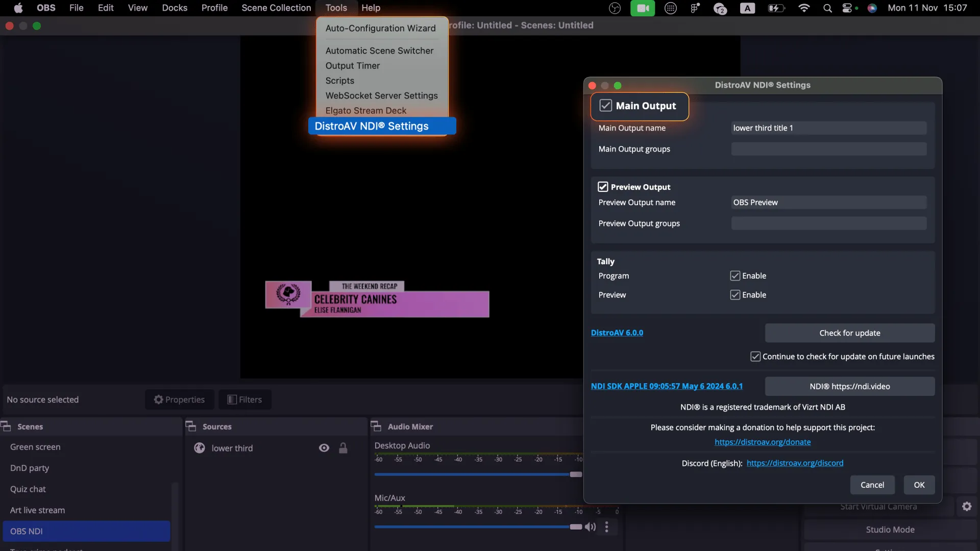This screenshot has width=980, height=551.
Task: Click the FaceTime camera menu bar icon
Action: 643,8
